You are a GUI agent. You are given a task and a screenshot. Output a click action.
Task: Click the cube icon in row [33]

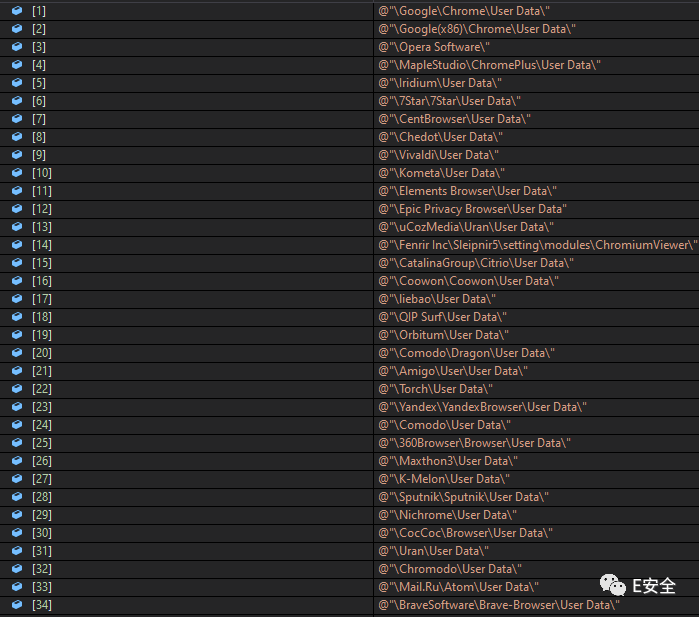tap(17, 587)
